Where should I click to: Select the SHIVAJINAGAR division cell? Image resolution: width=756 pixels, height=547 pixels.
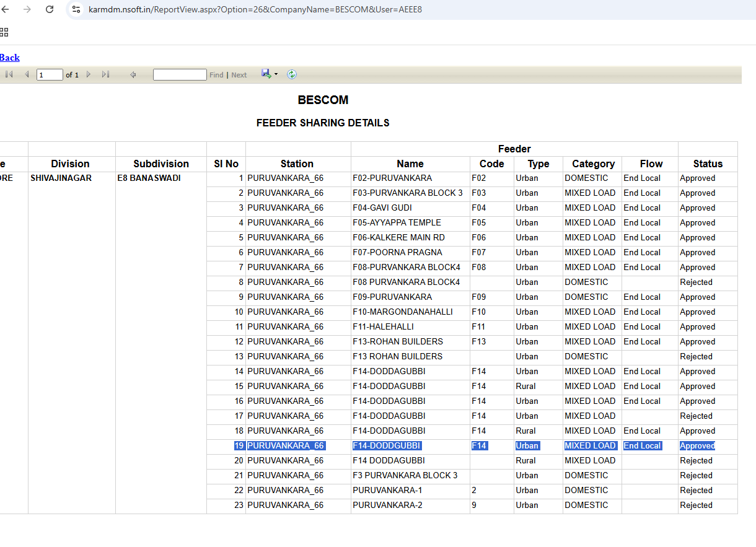[61, 178]
